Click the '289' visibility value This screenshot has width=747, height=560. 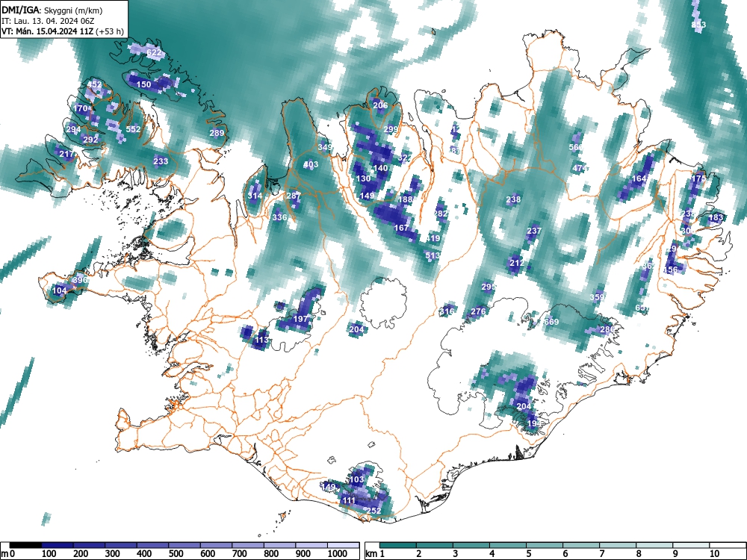[x=217, y=133]
